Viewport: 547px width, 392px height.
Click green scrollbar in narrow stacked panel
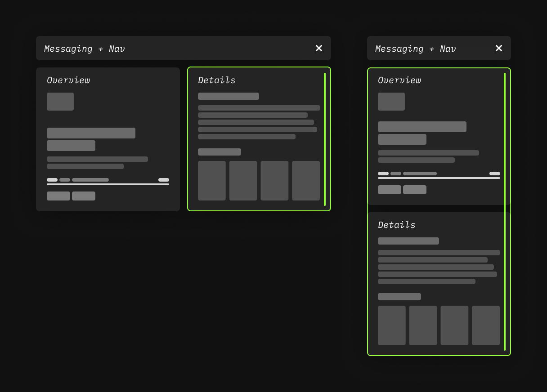(x=505, y=211)
